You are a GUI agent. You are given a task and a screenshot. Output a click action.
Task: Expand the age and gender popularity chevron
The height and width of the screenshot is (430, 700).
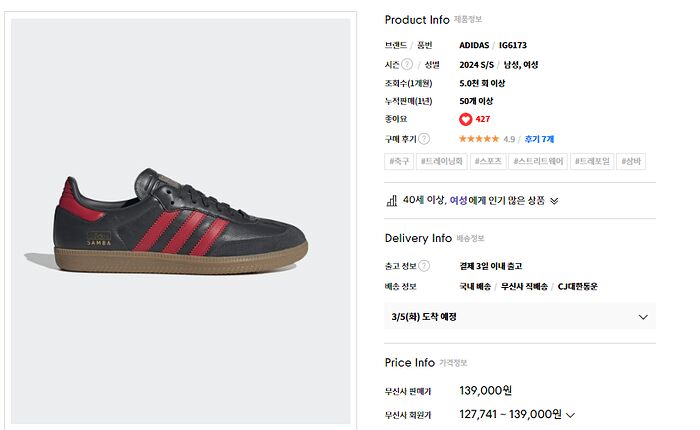pos(554,200)
